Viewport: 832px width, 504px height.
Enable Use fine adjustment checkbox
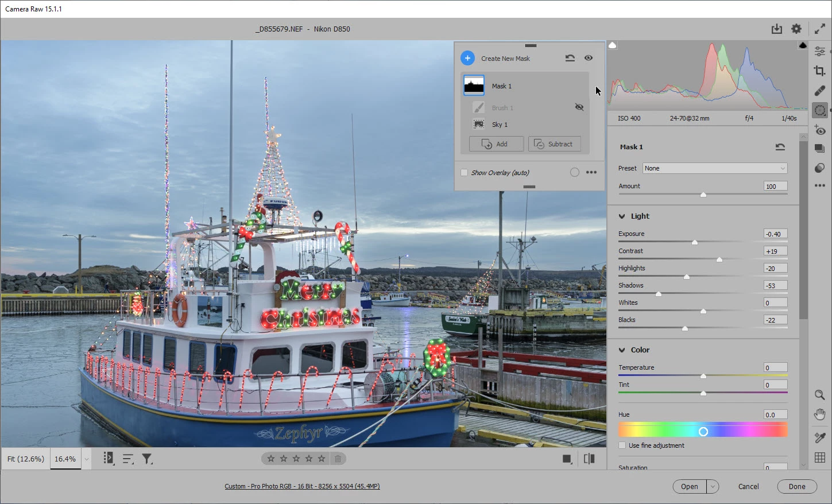pos(622,445)
